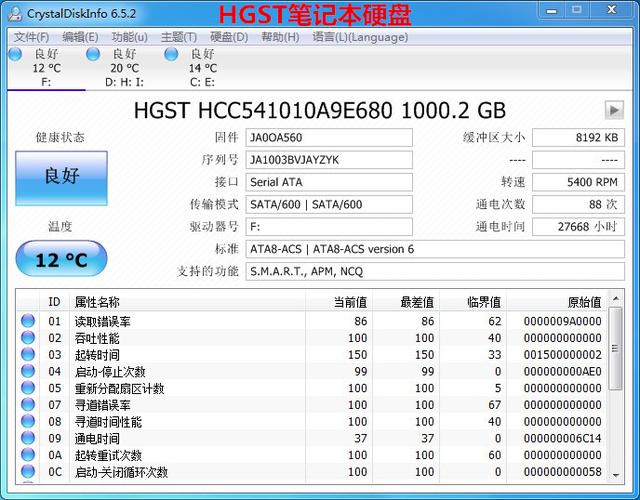Click status icon of attribute 02 吞吐性能

click(28, 338)
